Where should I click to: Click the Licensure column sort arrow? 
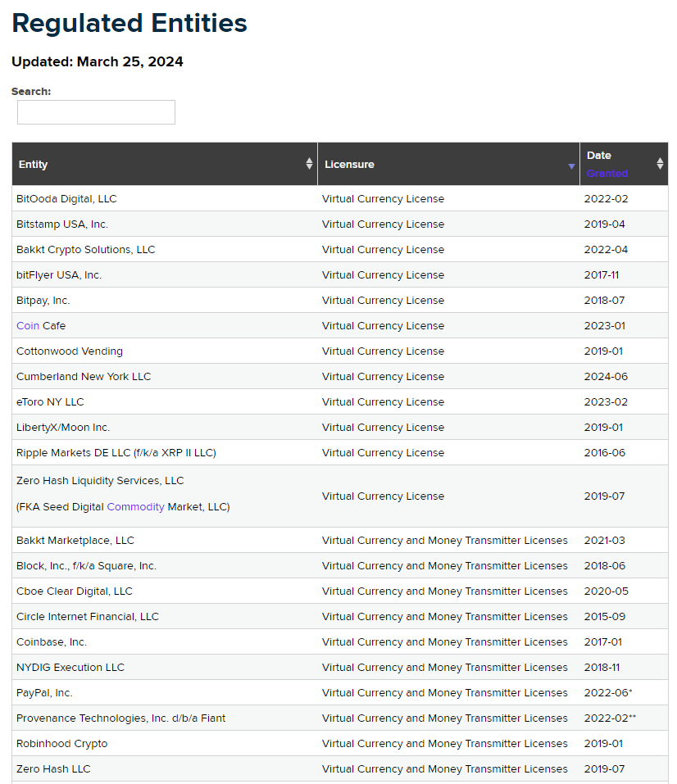tap(571, 165)
